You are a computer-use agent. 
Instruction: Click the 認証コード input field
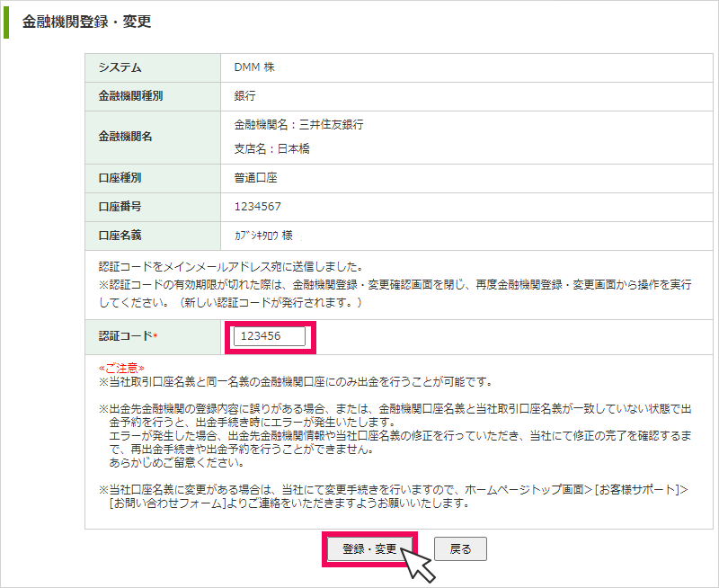pyautogui.click(x=270, y=336)
